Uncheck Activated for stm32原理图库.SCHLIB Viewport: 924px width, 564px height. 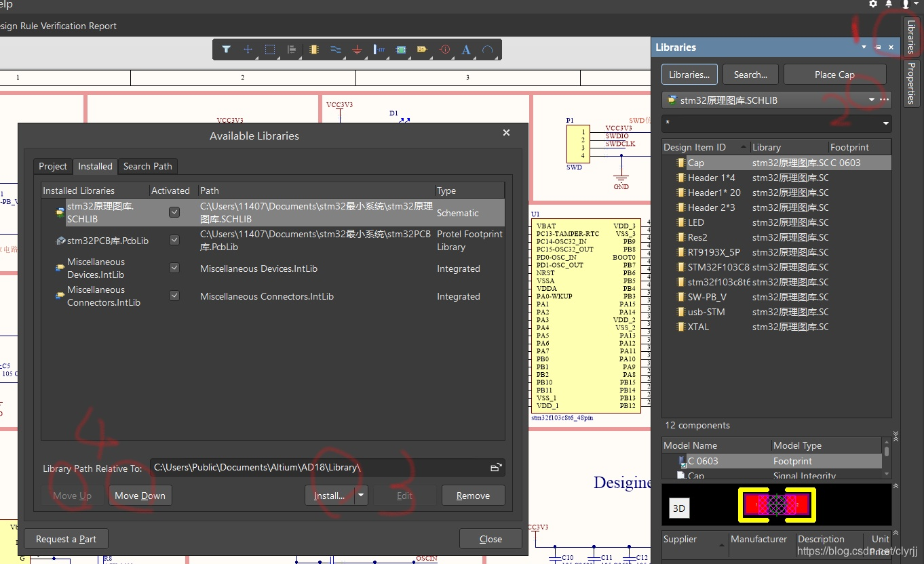174,212
